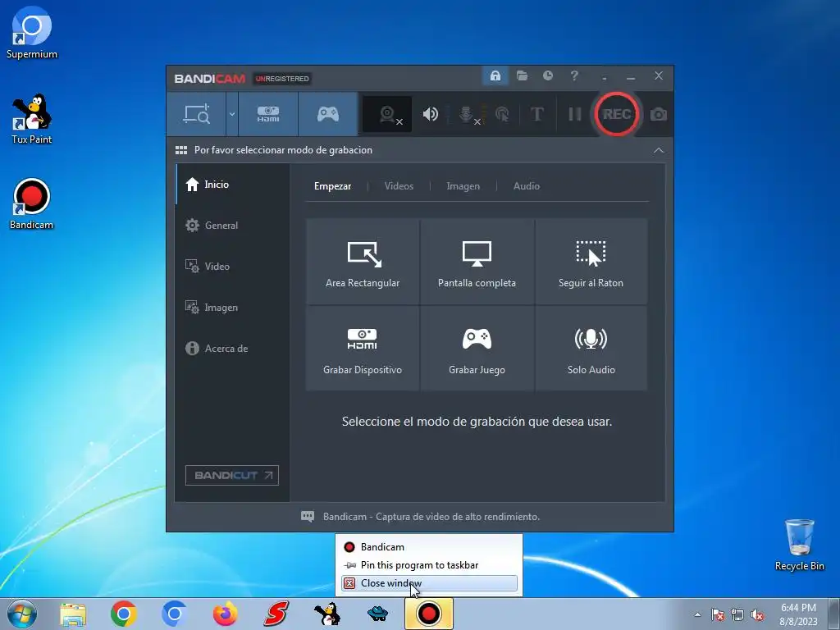The width and height of the screenshot is (840, 630).
Task: Toggle webcam overlay icon
Action: point(387,114)
